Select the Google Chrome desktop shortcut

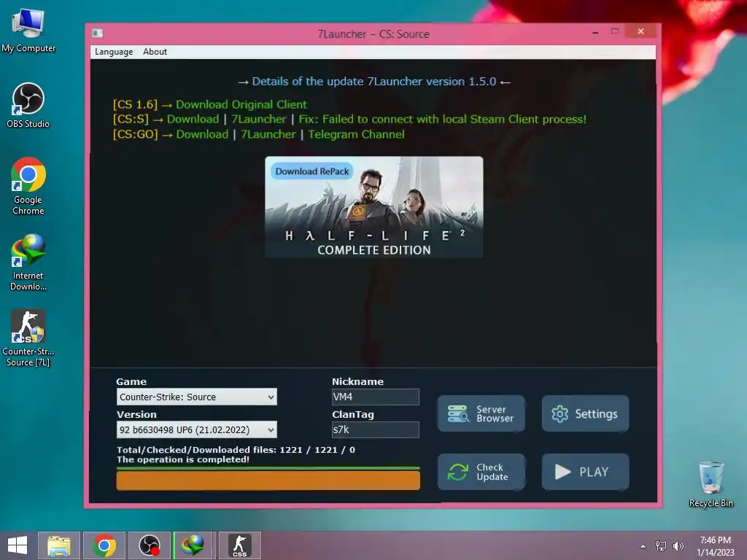28,186
